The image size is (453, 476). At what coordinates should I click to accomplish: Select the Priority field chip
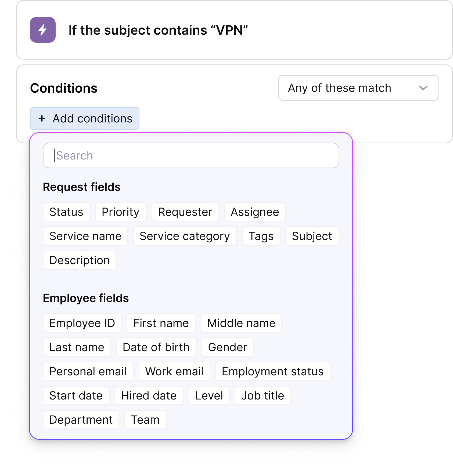[x=120, y=212]
